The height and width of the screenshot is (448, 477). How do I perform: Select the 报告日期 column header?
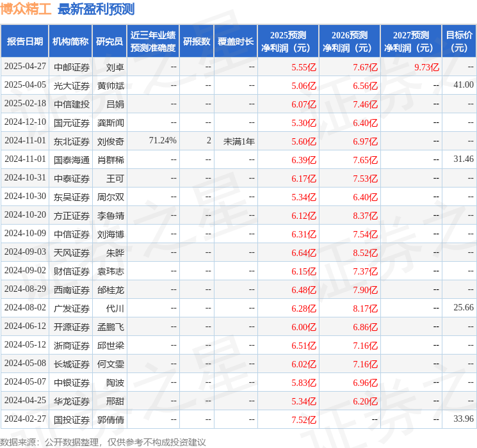tap(24, 42)
